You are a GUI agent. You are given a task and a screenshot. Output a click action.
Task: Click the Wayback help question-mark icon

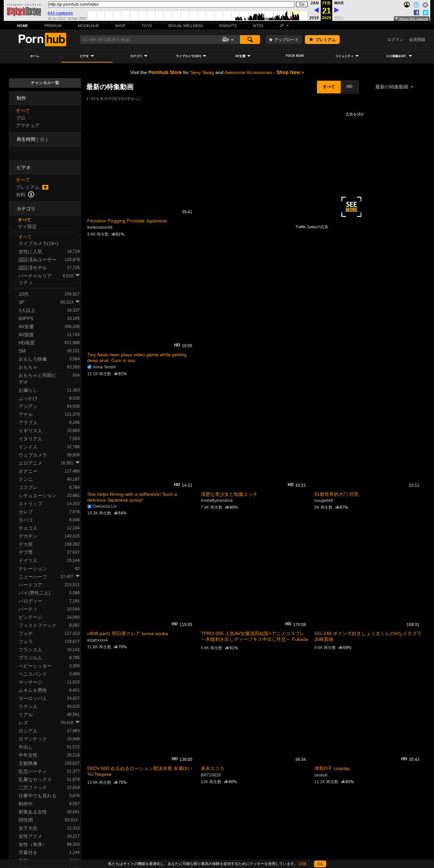point(416,5)
